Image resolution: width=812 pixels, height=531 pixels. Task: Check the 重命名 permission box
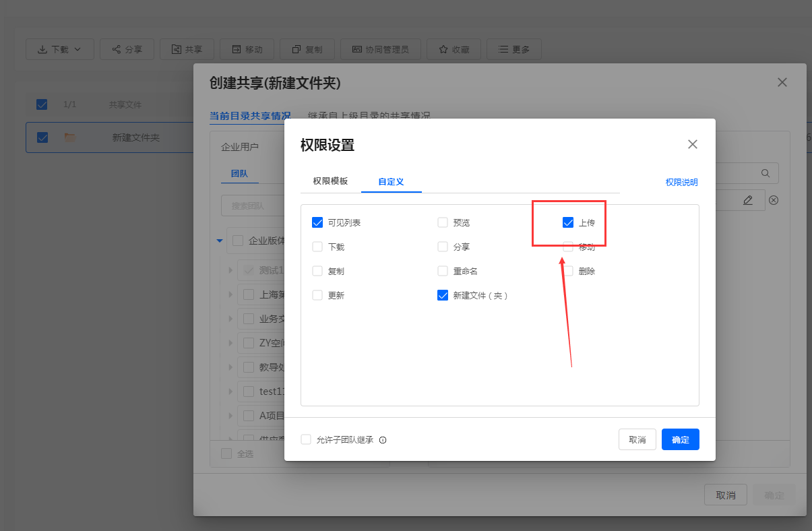[x=443, y=271]
